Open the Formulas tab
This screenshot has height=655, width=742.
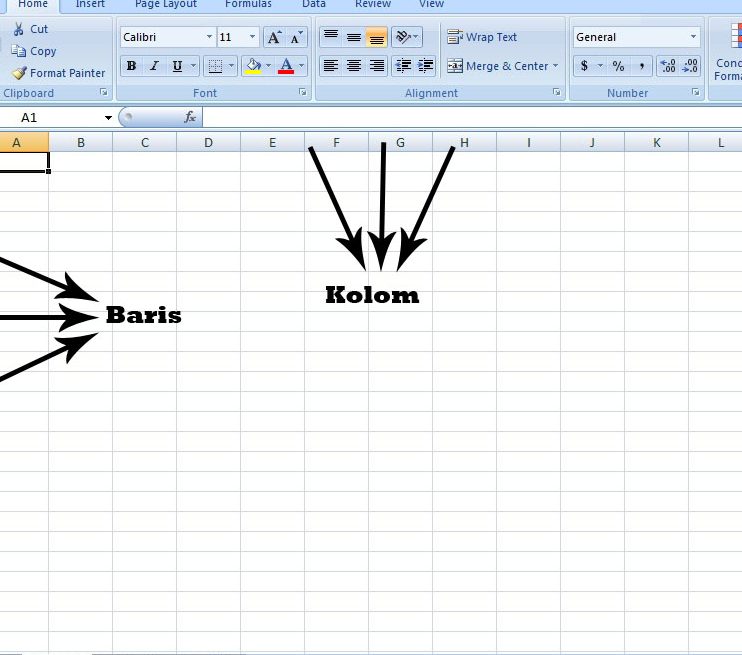(x=248, y=4)
